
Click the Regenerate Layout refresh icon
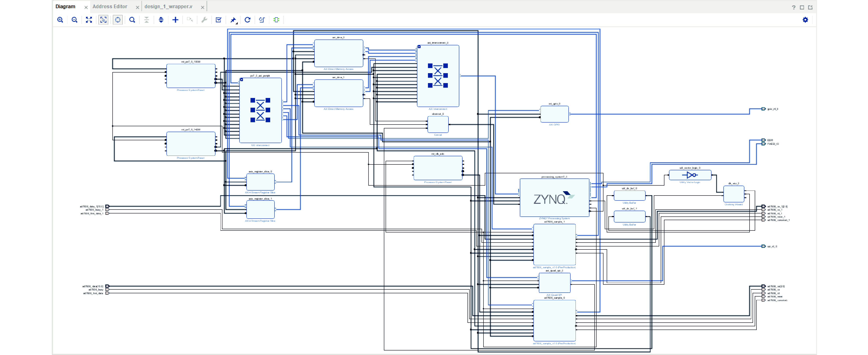click(247, 20)
